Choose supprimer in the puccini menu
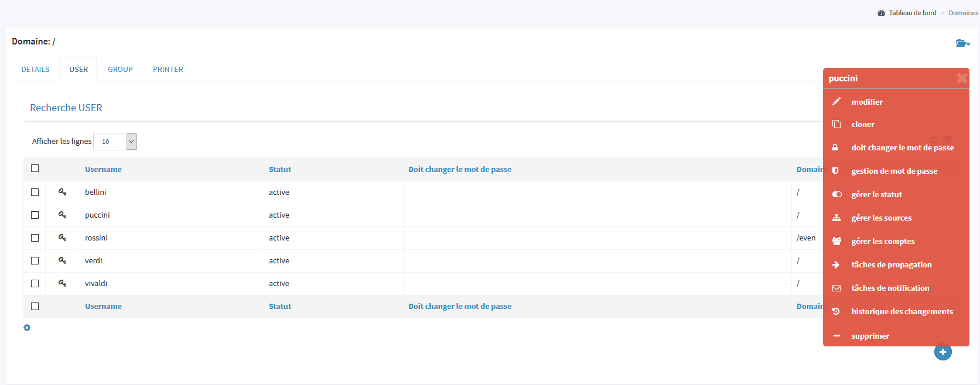This screenshot has height=385, width=980. (870, 336)
